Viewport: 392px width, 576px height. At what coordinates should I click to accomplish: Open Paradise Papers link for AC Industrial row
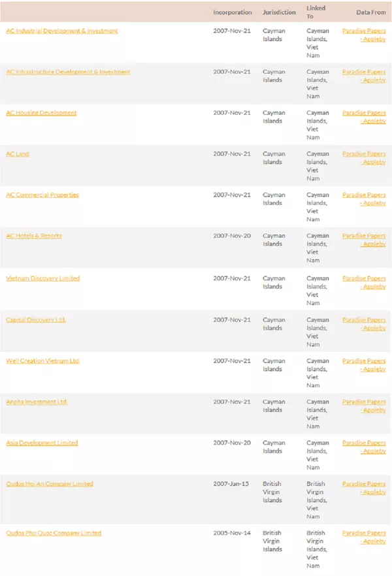tap(364, 35)
